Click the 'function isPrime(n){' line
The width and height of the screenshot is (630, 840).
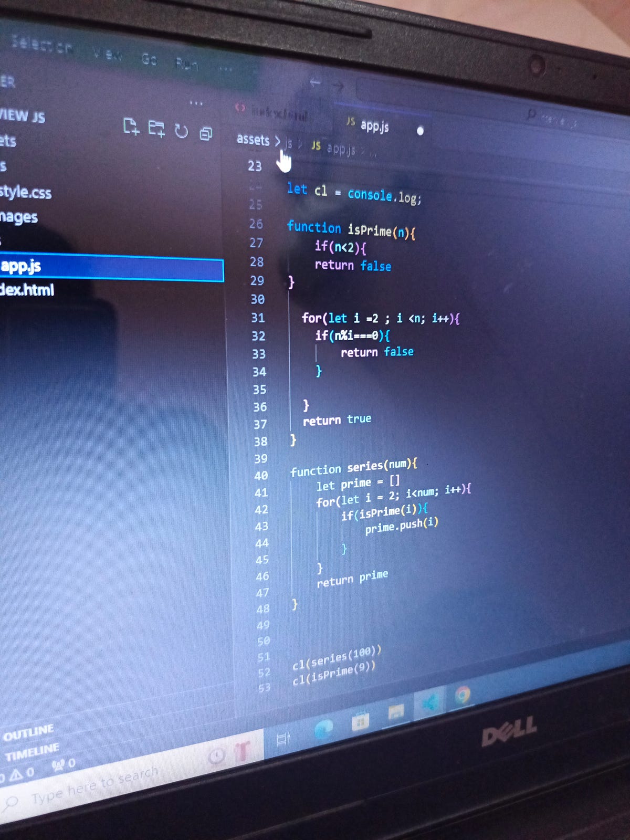[351, 229]
